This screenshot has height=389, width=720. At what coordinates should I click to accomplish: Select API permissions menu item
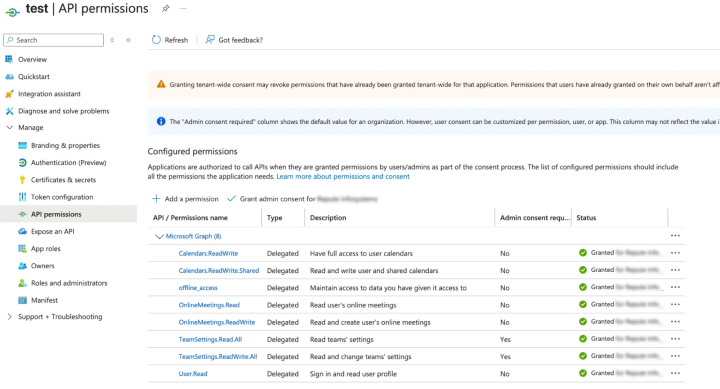click(68, 214)
